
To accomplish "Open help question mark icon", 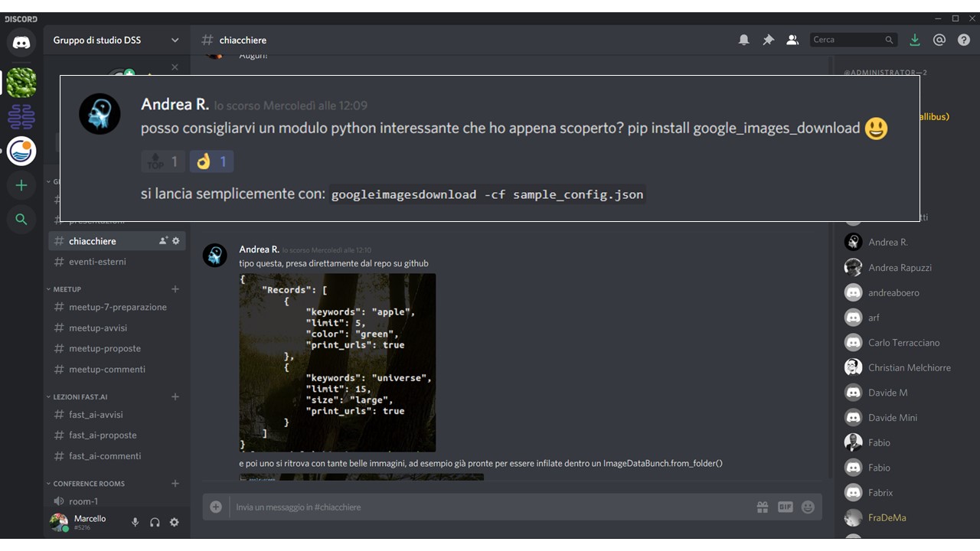I will pyautogui.click(x=964, y=40).
